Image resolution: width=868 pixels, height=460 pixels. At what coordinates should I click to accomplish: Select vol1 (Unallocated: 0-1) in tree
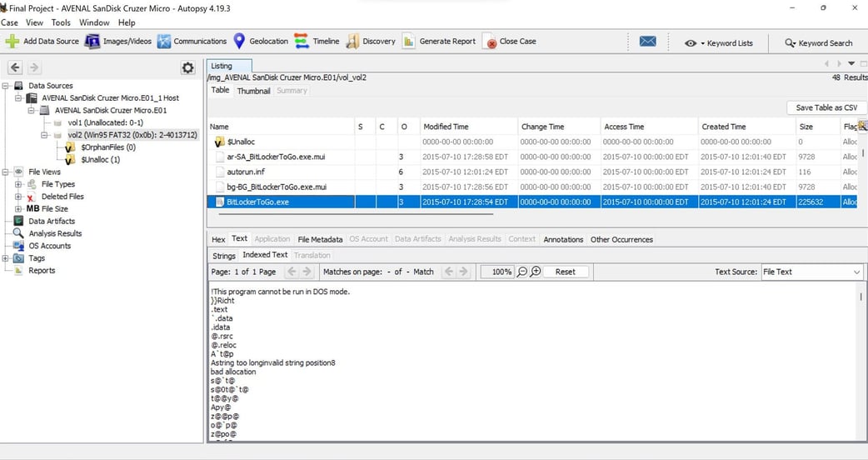tap(105, 122)
